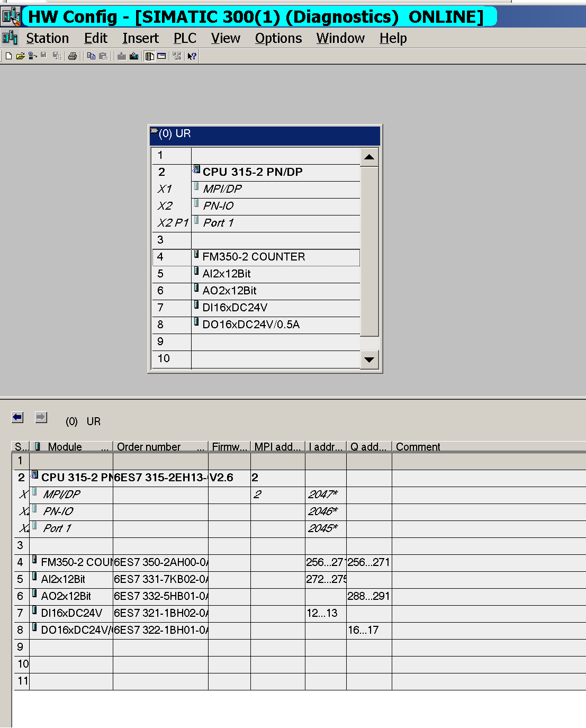Click the Copy toolbar icon

(91, 56)
